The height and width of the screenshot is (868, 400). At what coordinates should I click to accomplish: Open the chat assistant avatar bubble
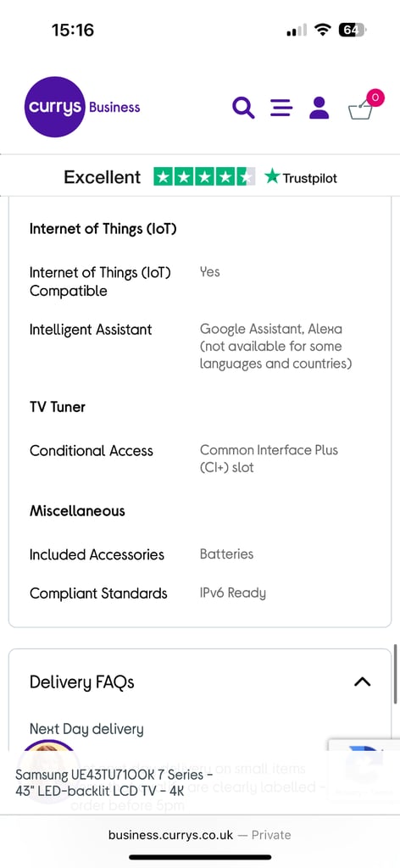(48, 770)
